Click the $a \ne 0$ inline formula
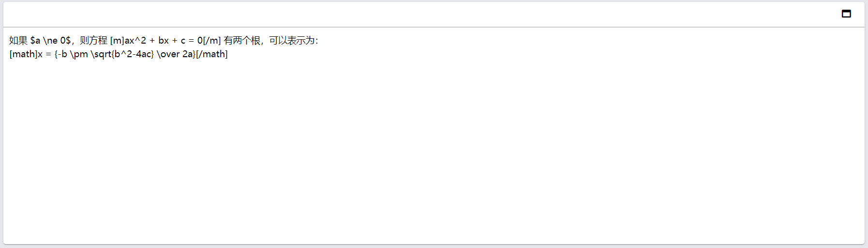The width and height of the screenshot is (868, 248). (x=50, y=41)
